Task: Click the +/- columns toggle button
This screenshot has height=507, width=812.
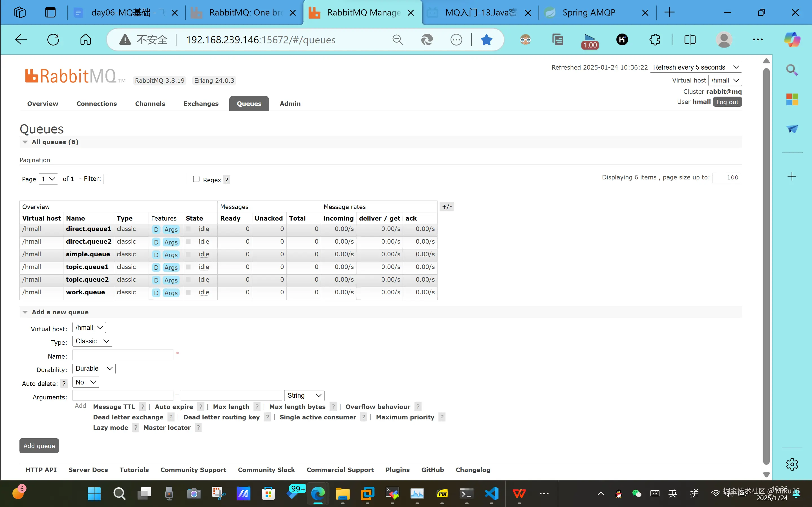Action: 447,206
